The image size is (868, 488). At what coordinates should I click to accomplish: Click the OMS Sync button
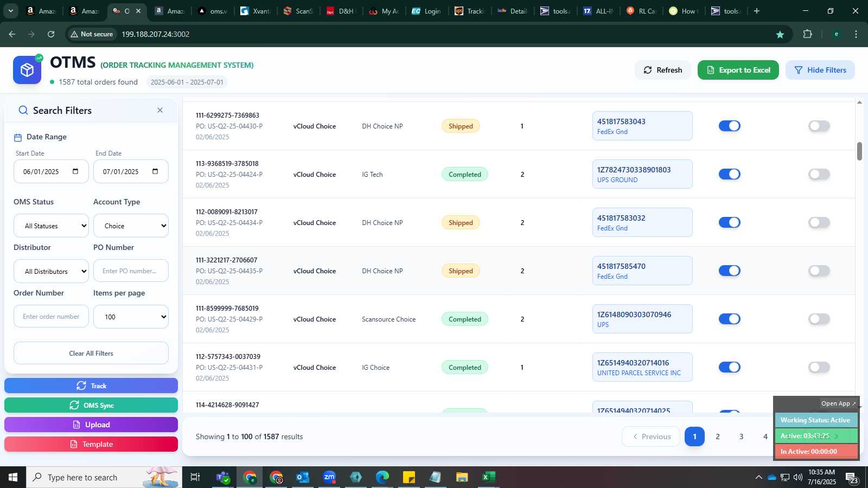(x=91, y=405)
